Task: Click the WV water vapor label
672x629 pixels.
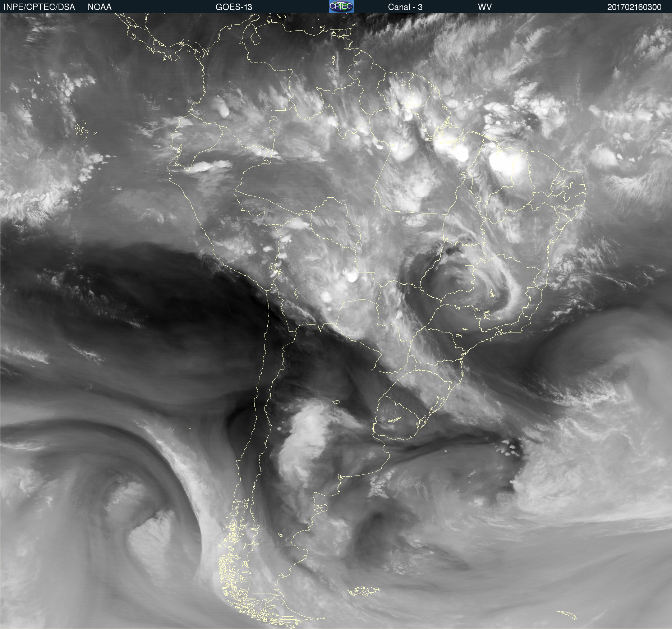Action: (x=484, y=7)
